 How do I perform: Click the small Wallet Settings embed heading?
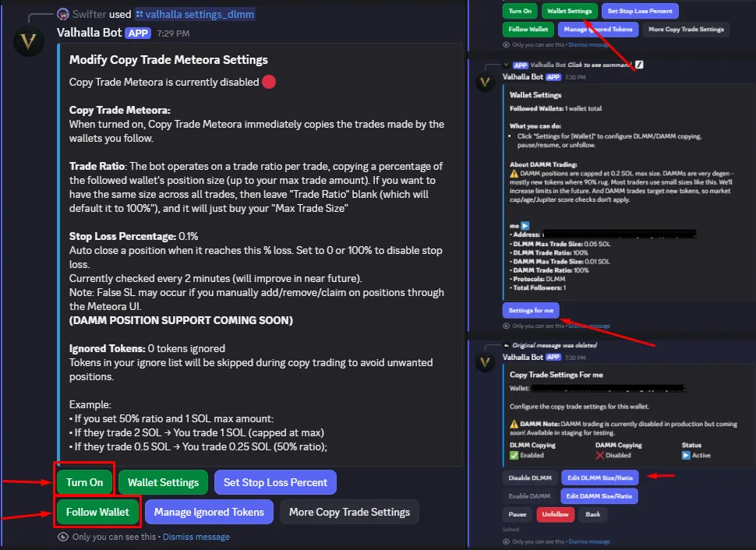535,95
